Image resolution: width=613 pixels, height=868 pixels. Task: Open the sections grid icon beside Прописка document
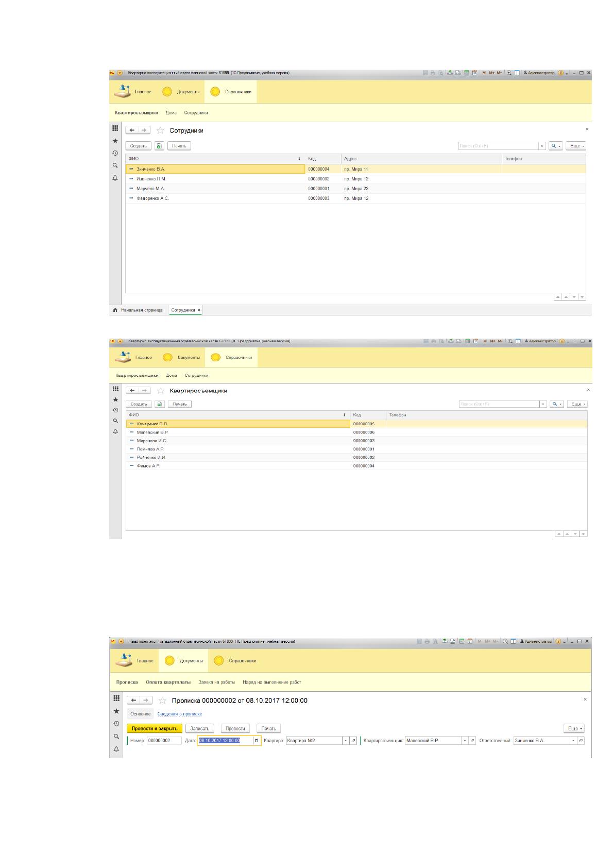[116, 698]
